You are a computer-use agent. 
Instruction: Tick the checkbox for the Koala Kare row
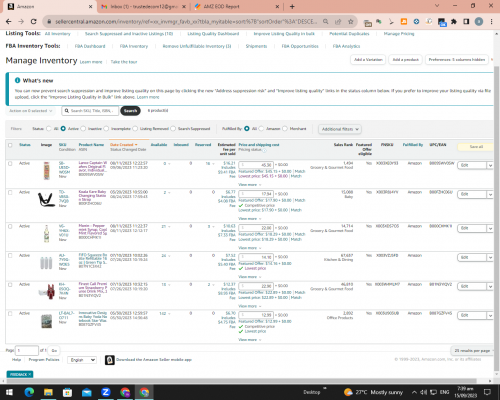click(10, 192)
